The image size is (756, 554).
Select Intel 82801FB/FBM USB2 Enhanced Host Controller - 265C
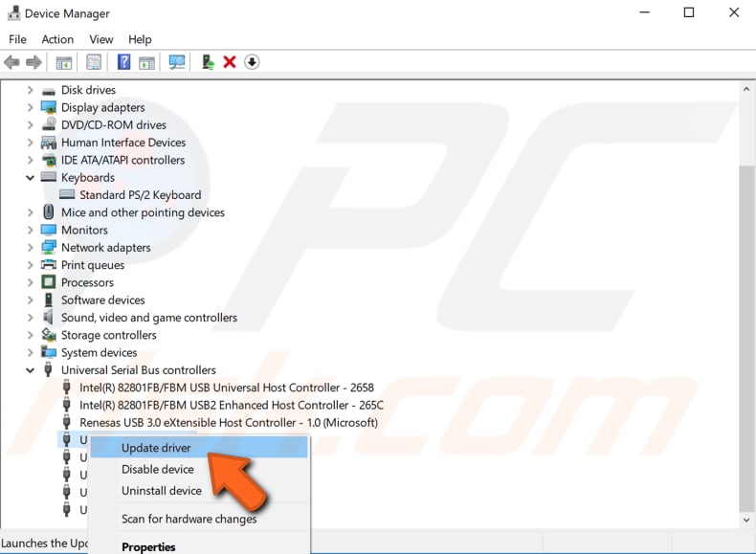(232, 405)
